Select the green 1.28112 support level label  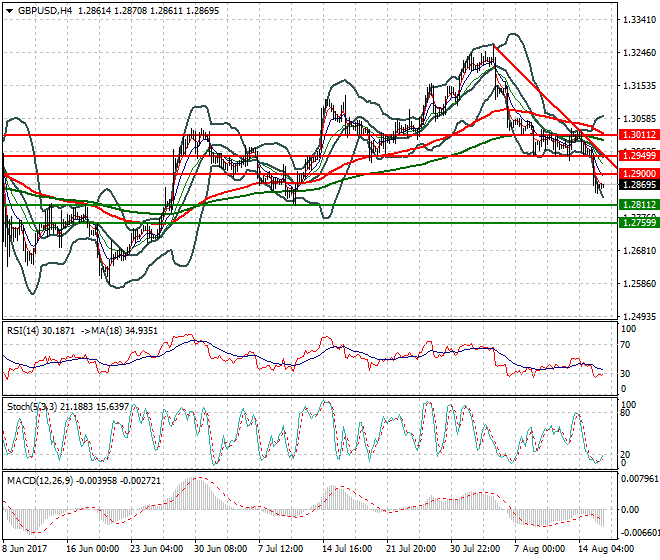639,205
